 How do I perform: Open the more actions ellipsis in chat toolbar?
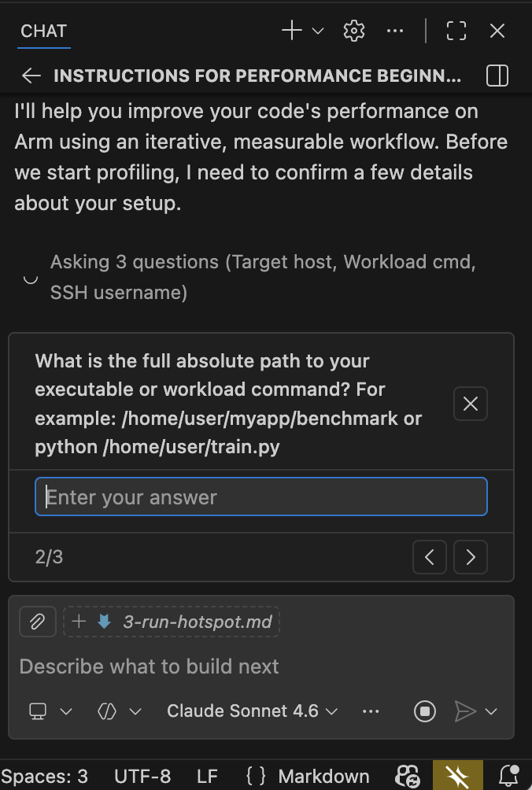tap(395, 31)
